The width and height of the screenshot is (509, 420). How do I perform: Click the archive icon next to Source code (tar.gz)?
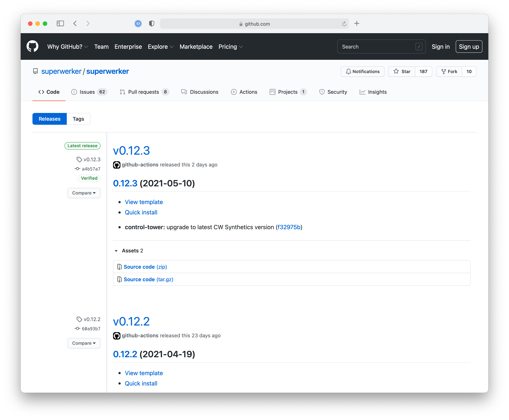pyautogui.click(x=120, y=279)
